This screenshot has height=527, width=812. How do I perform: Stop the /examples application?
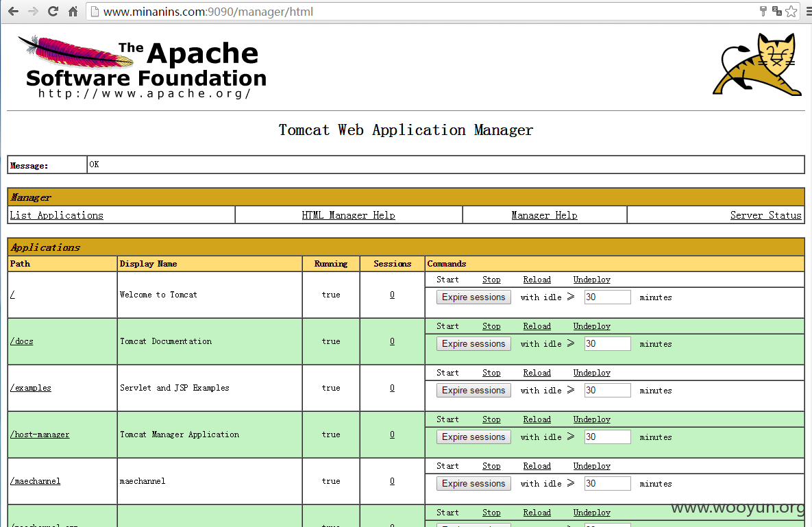pos(491,373)
